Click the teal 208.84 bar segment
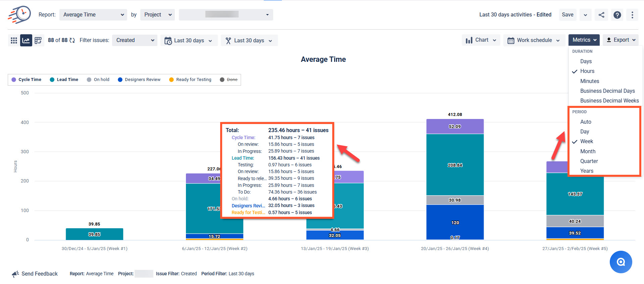The height and width of the screenshot is (284, 644). (455, 165)
